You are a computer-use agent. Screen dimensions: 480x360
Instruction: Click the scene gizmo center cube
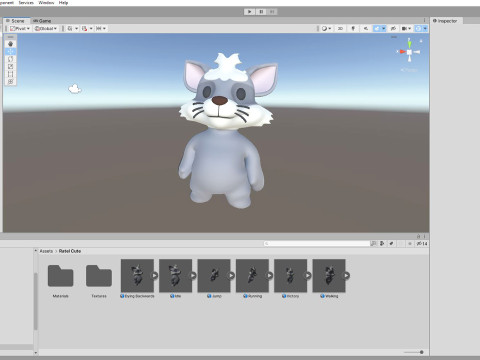pyautogui.click(x=410, y=52)
